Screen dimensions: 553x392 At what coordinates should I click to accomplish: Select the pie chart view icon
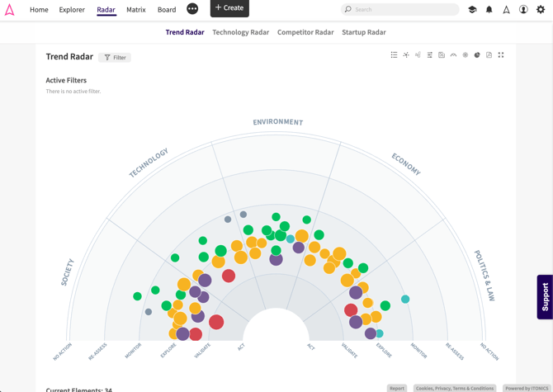pos(477,54)
